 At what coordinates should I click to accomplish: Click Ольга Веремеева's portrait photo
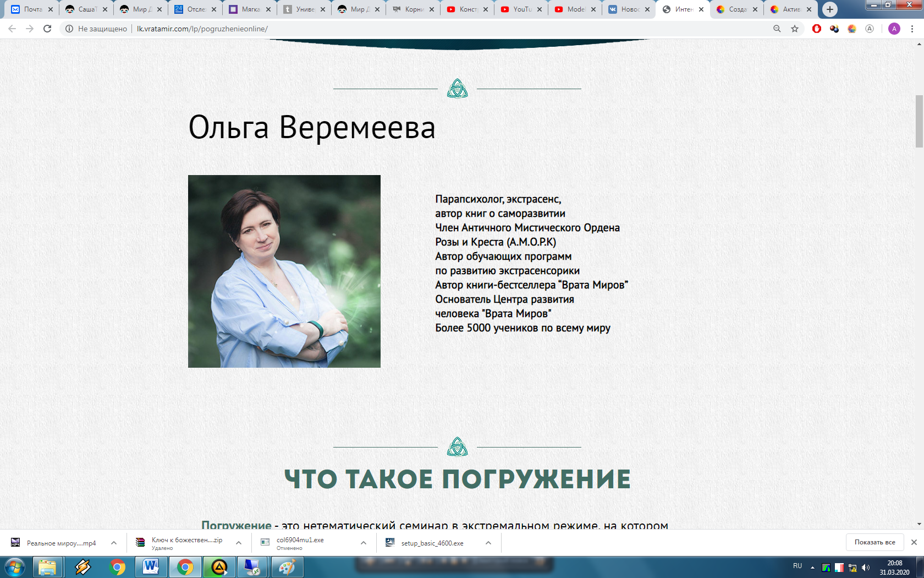click(284, 271)
